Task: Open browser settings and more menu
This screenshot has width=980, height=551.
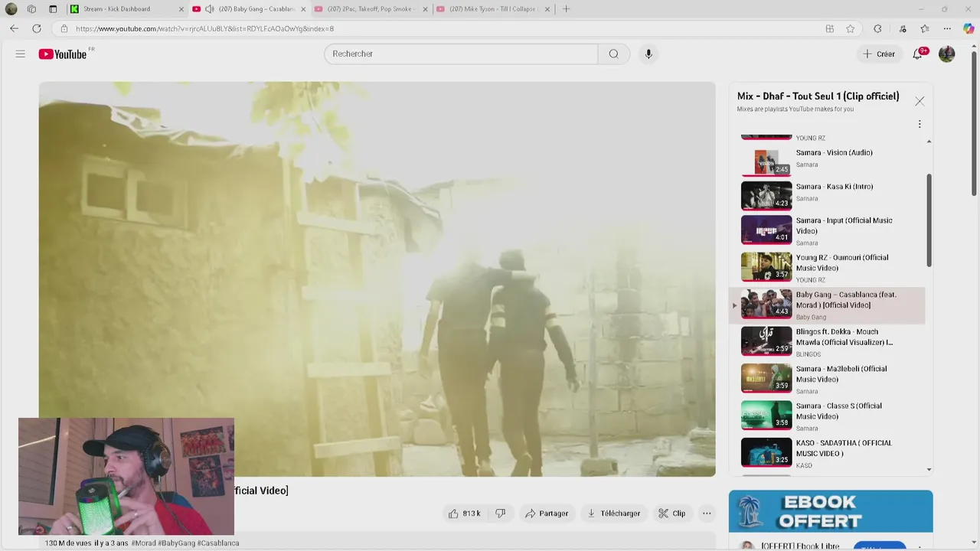Action: [x=947, y=28]
